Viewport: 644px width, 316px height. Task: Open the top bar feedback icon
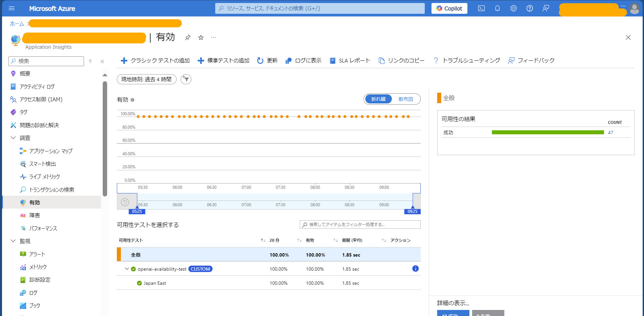click(546, 8)
